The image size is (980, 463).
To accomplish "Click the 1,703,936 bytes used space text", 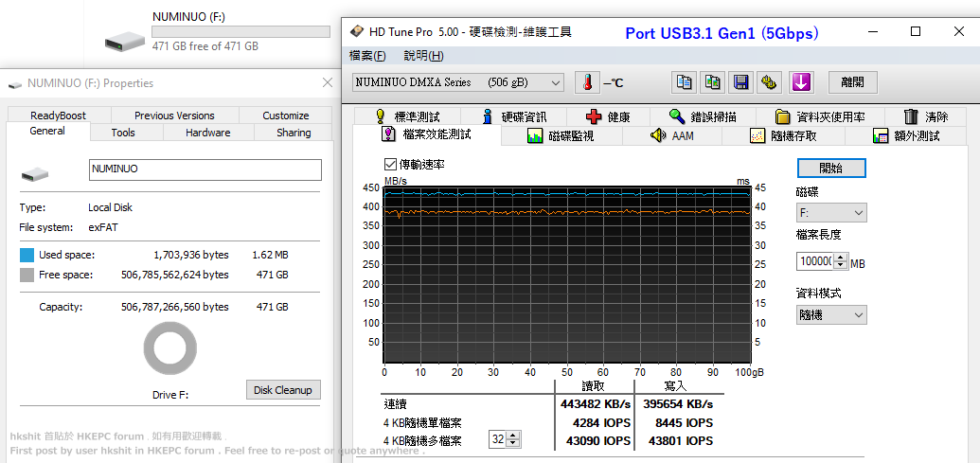I will (x=191, y=255).
